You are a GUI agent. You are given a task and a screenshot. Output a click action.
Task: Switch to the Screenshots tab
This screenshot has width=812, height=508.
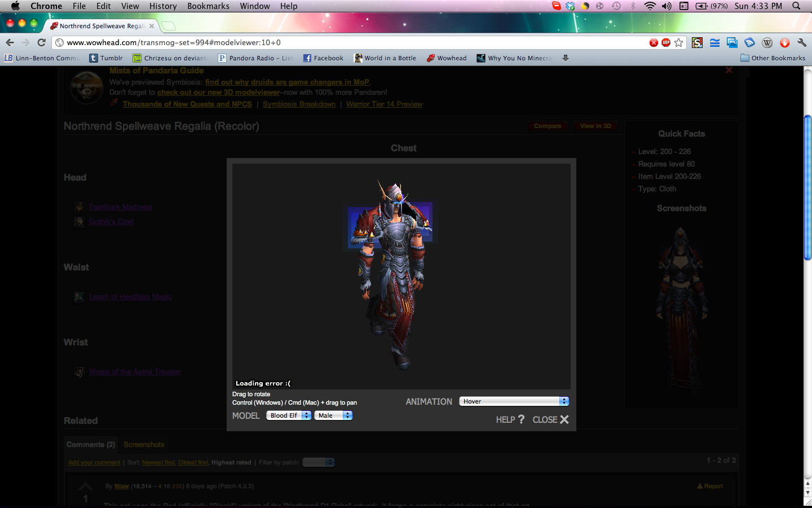coord(143,444)
